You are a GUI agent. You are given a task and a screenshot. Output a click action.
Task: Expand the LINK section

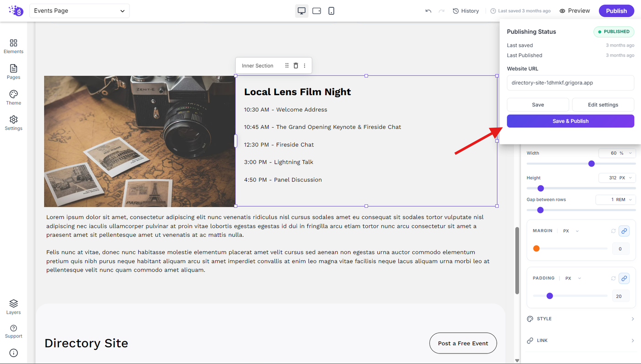[581, 341]
